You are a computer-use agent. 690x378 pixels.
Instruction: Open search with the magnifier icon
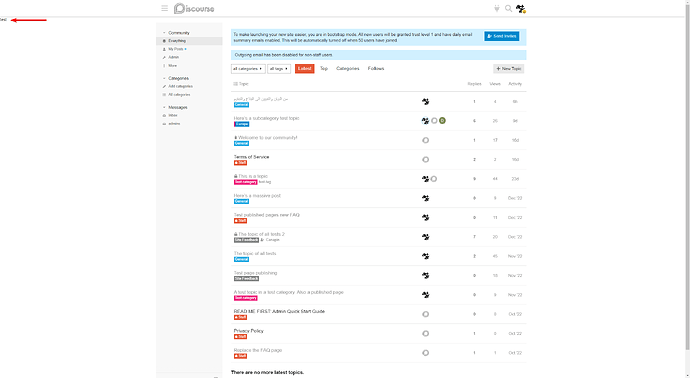[508, 8]
